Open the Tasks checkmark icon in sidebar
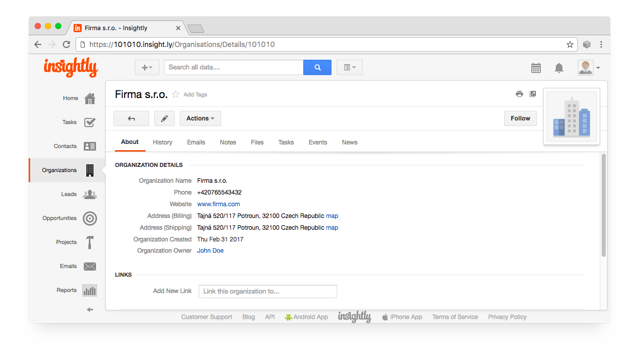The height and width of the screenshot is (364, 639). pyautogui.click(x=90, y=122)
